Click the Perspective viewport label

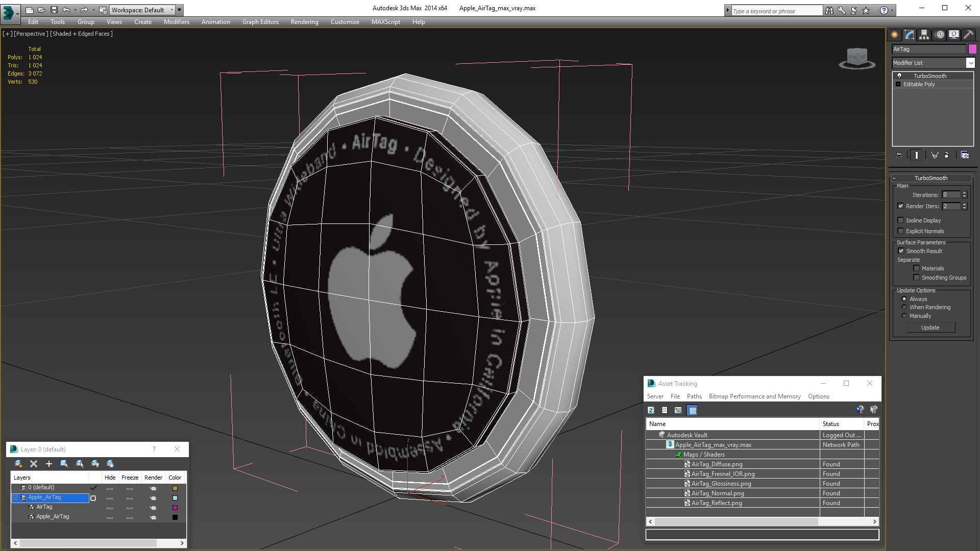coord(31,34)
